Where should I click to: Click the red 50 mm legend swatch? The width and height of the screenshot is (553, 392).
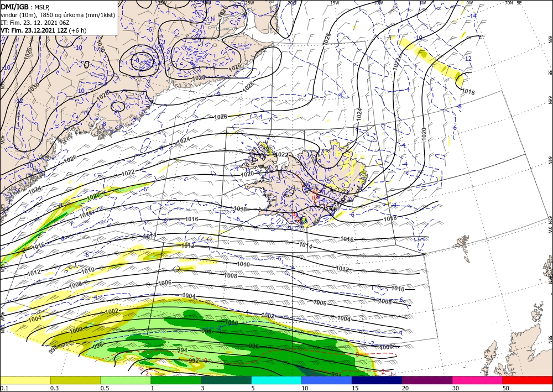[x=528, y=380]
